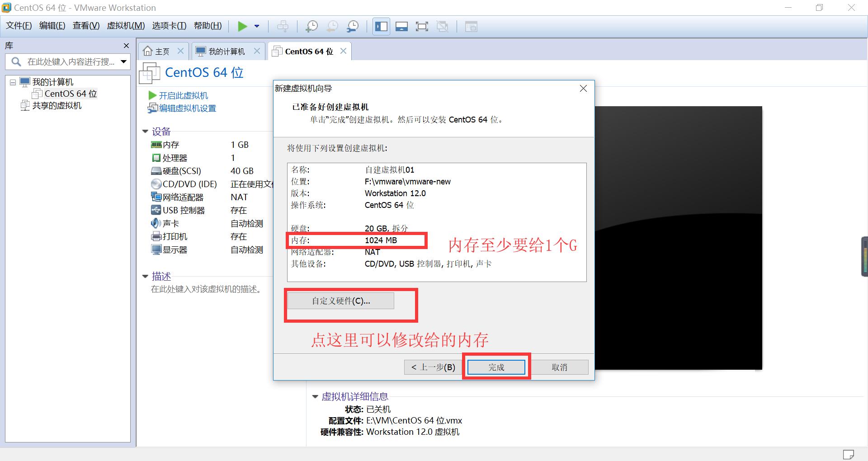The width and height of the screenshot is (868, 461).
Task: Send Ctrl+Alt+Del toolbar icon
Action: click(x=283, y=26)
